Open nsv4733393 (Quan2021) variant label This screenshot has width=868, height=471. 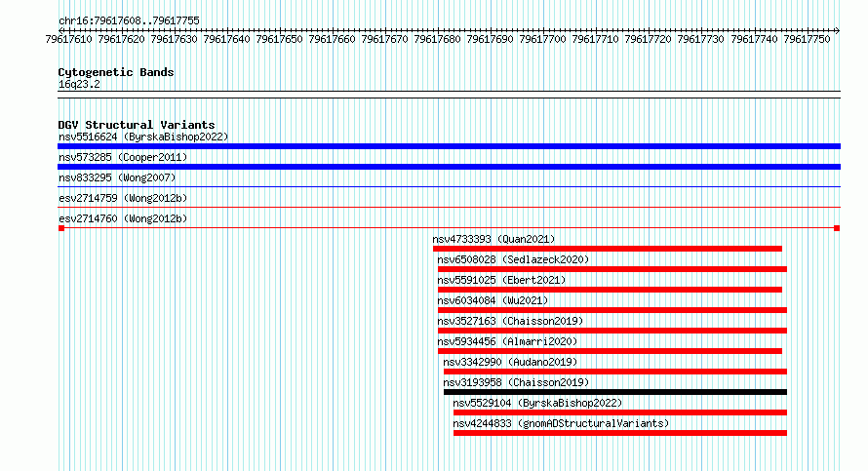click(x=493, y=239)
